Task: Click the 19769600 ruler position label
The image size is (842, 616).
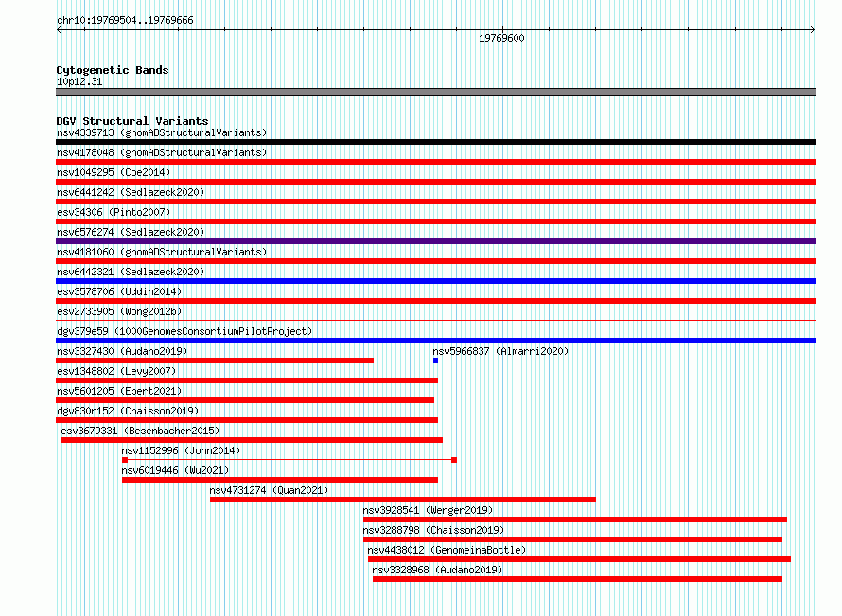Action: click(501, 38)
